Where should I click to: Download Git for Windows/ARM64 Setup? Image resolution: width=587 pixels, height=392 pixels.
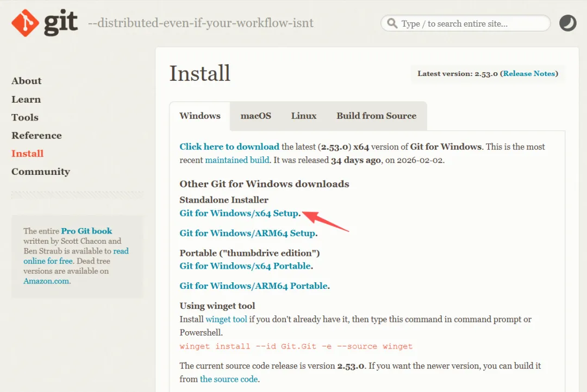click(x=247, y=233)
